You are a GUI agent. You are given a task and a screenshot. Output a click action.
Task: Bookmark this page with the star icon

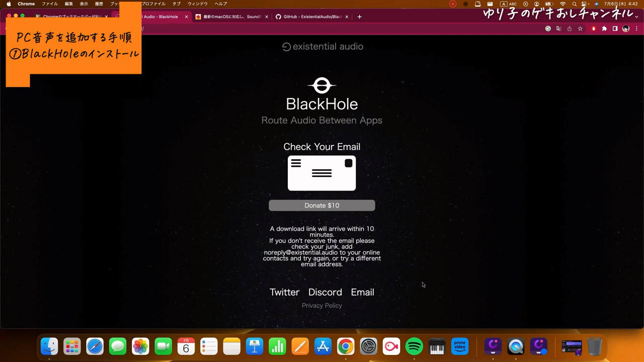580,29
